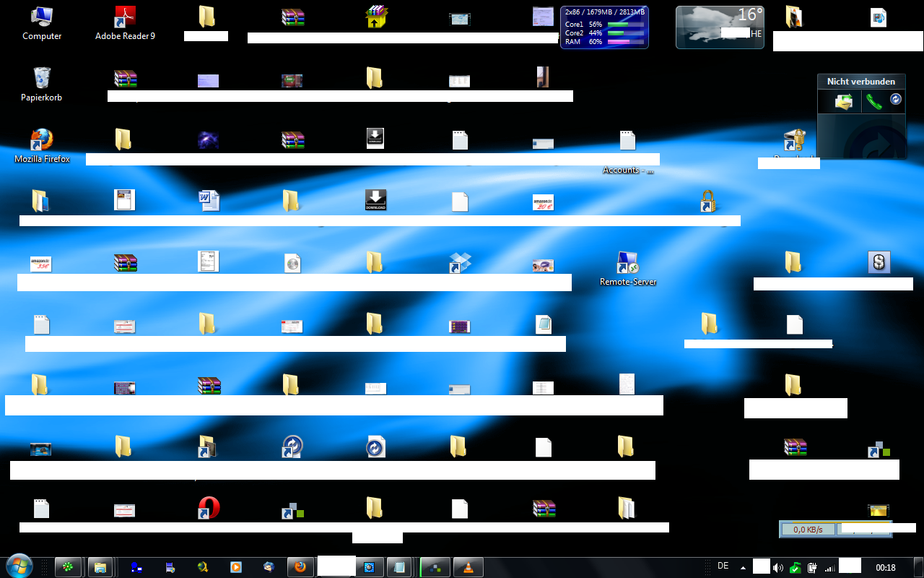Launch the Remote-Server shortcut
Viewport: 924px width, 578px height.
[x=627, y=263]
